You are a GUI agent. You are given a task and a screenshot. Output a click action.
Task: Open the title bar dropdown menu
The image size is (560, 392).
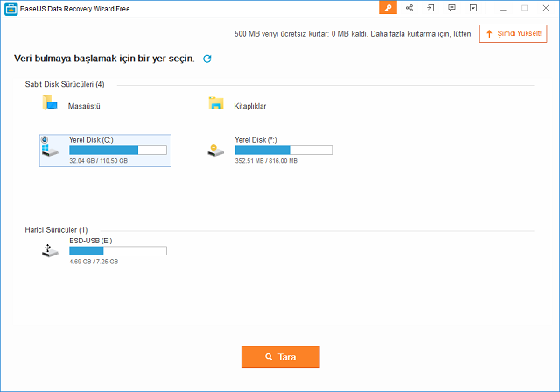click(473, 8)
